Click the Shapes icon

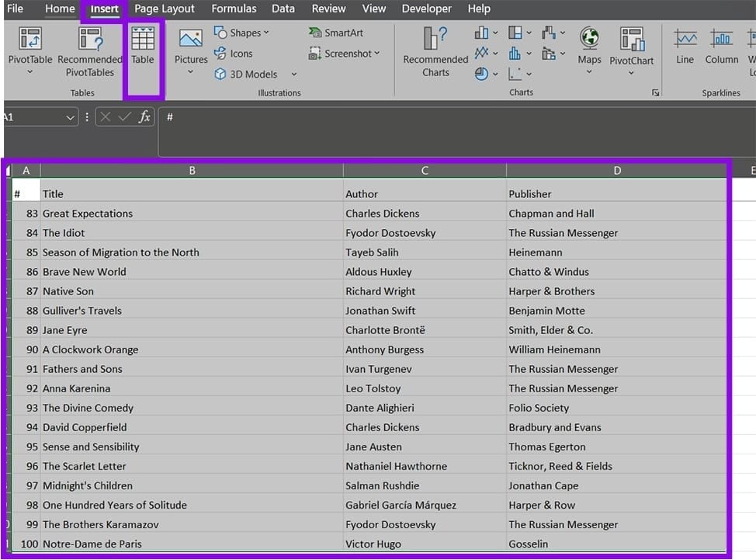(x=220, y=33)
